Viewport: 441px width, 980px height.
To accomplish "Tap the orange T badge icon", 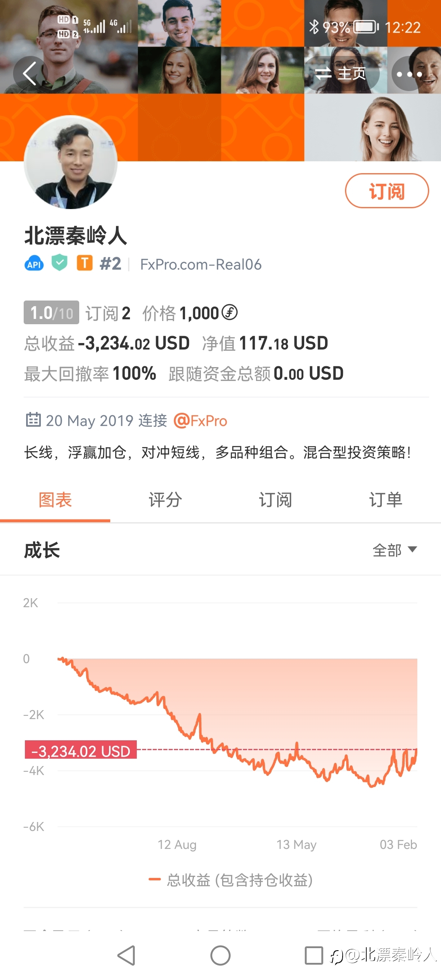I will [x=85, y=263].
